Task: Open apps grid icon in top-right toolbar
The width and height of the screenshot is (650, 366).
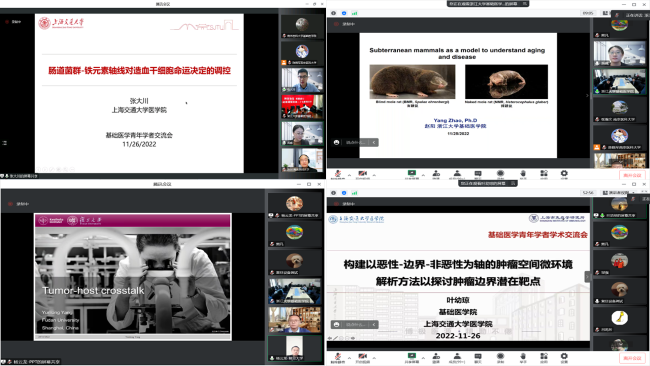Action: pos(543,174)
